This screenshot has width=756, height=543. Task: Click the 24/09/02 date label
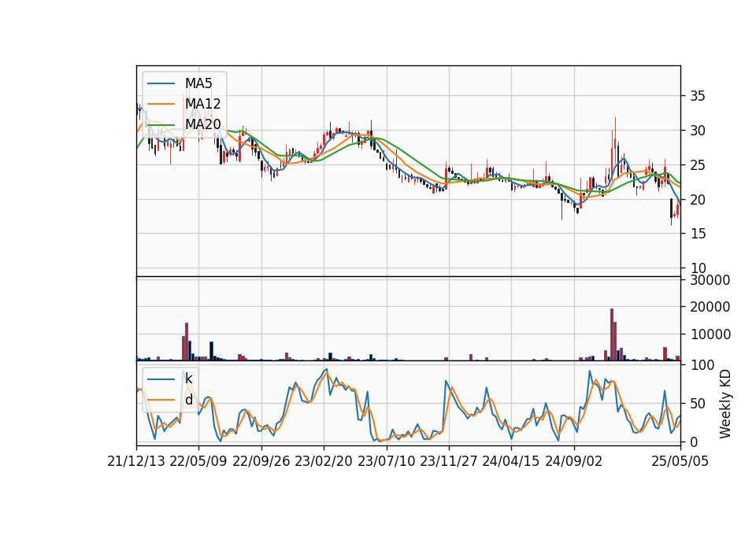(x=574, y=461)
